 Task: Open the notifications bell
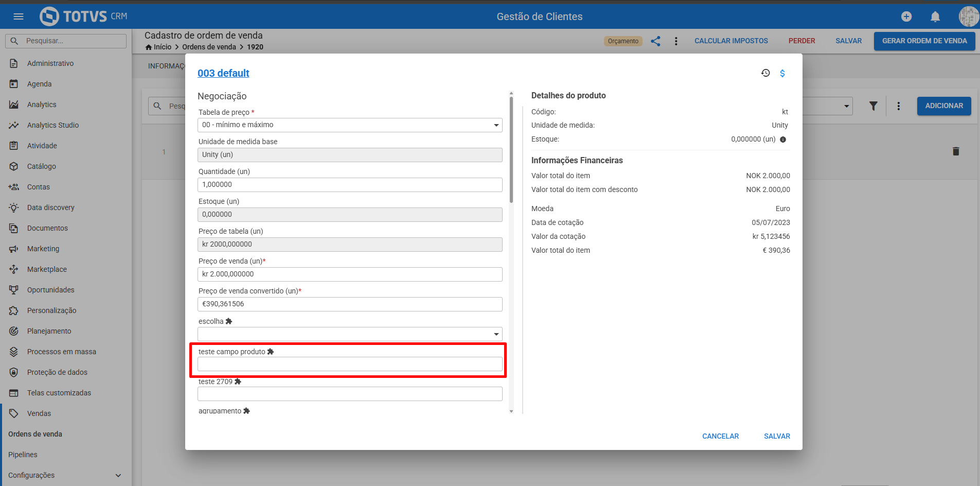[935, 16]
